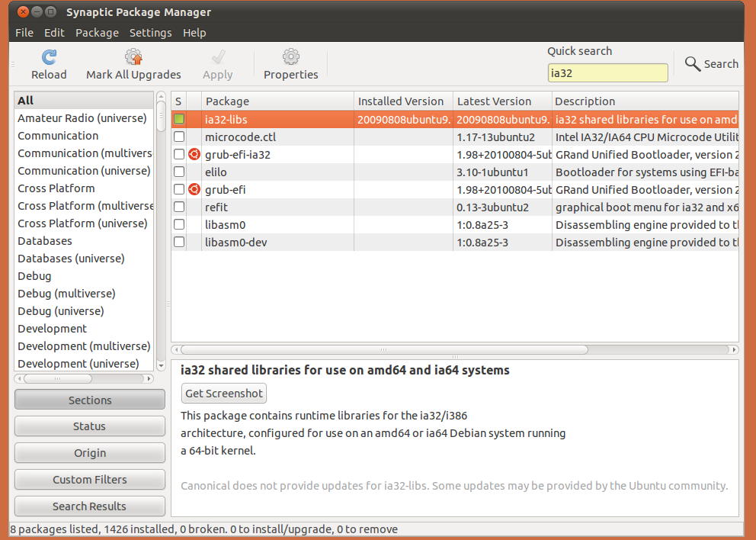
Task: Open the Custom Filters view
Action: [x=90, y=479]
